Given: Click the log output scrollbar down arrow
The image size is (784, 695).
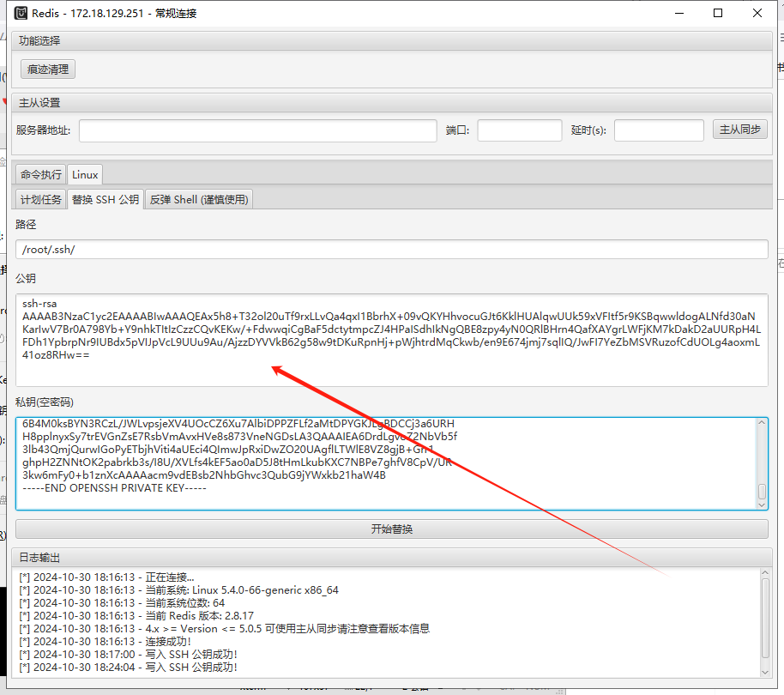Looking at the screenshot, I should click(x=765, y=673).
